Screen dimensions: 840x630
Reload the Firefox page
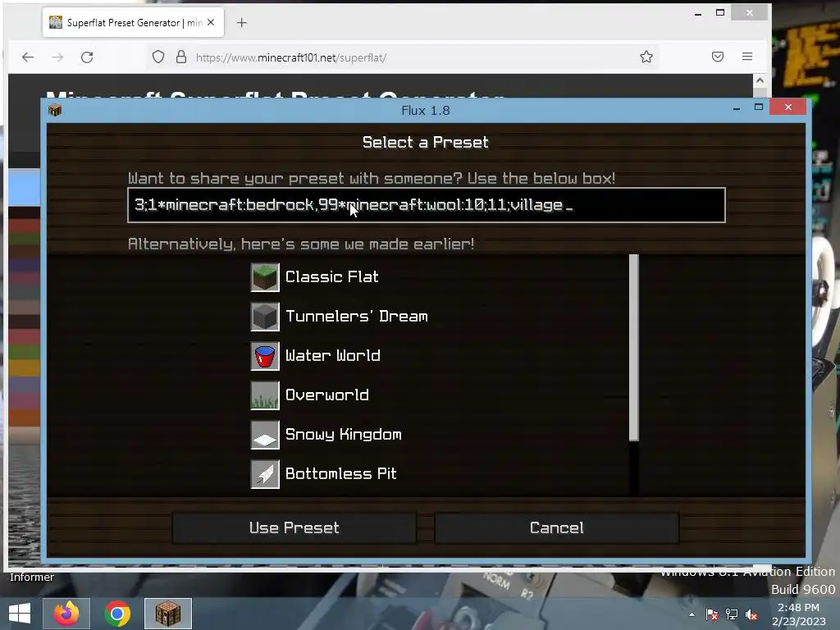87,57
